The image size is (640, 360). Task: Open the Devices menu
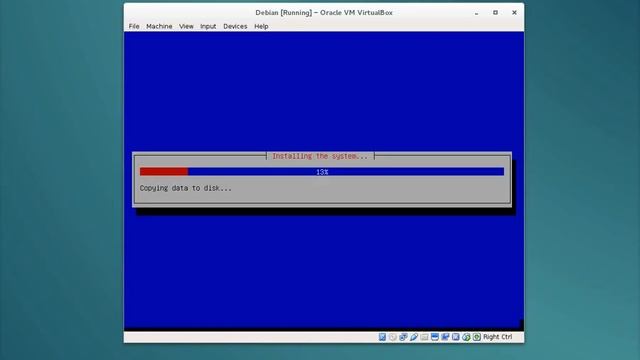tap(235, 26)
